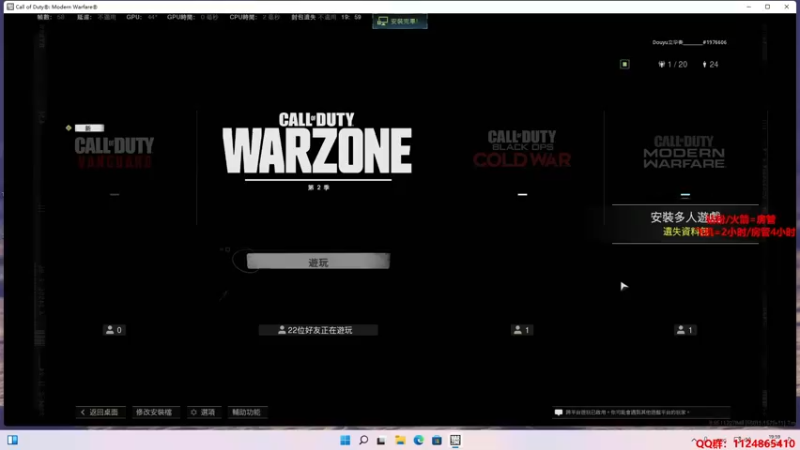Image resolution: width=800 pixels, height=450 pixels.
Task: Click the Cold War friends count showing 1
Action: [x=521, y=330]
